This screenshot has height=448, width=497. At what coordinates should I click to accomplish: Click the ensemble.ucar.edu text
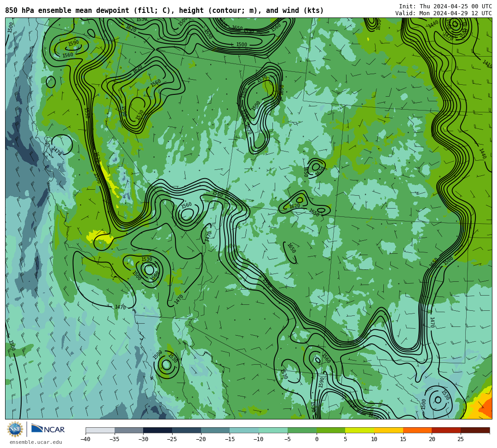(x=36, y=442)
